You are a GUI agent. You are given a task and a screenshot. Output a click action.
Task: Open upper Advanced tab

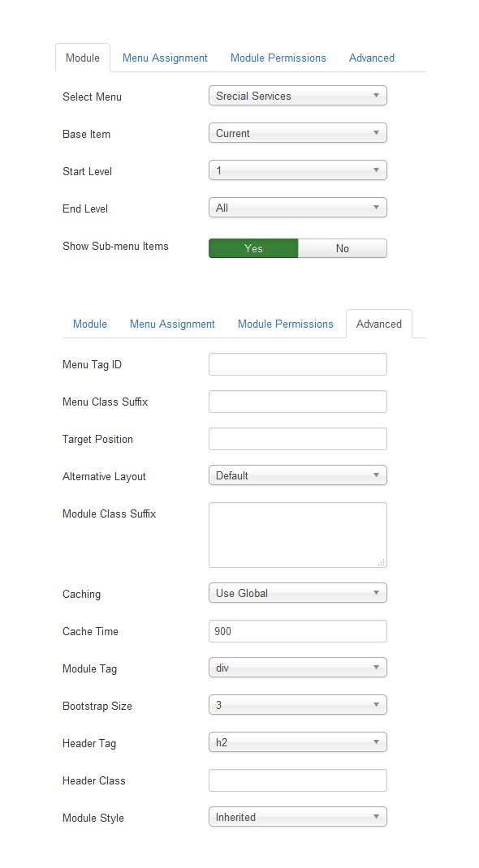tap(372, 58)
